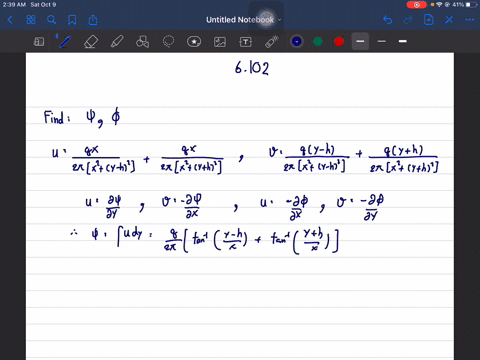Choose the green pen color
This screenshot has width=480, height=360.
click(x=318, y=41)
